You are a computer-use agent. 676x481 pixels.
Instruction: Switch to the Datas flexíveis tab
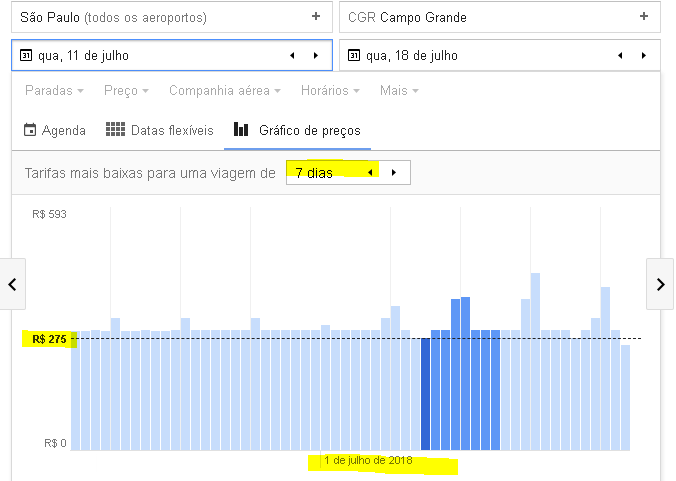pos(160,130)
